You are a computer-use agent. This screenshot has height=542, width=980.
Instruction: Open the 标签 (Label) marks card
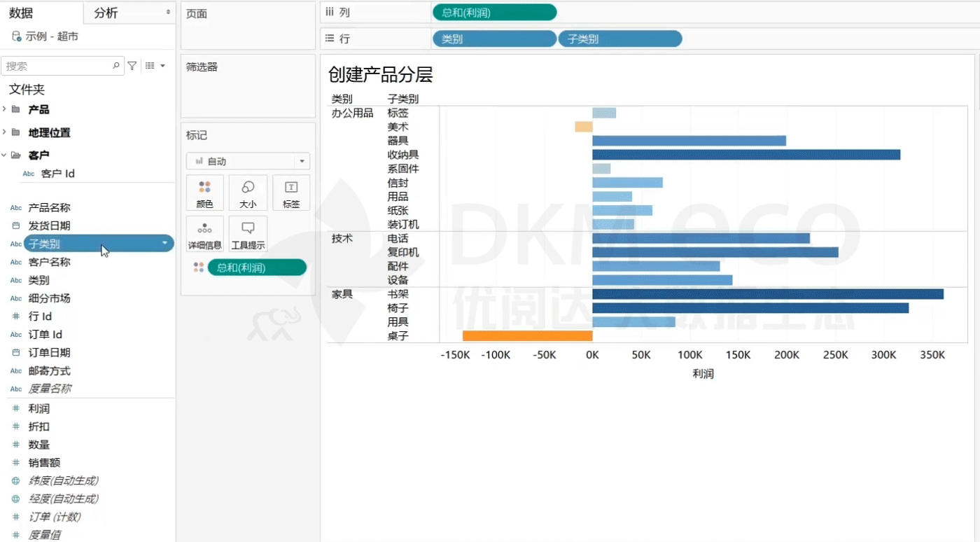click(291, 193)
